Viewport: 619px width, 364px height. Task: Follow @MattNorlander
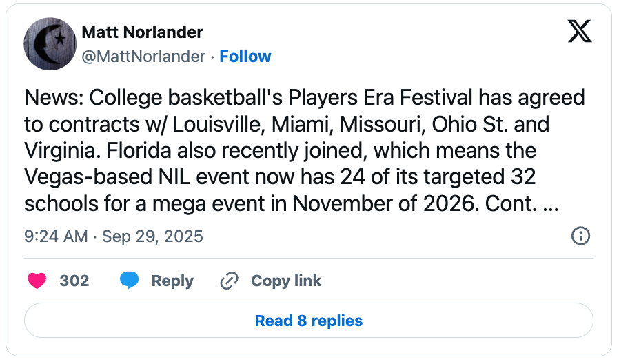click(x=245, y=57)
